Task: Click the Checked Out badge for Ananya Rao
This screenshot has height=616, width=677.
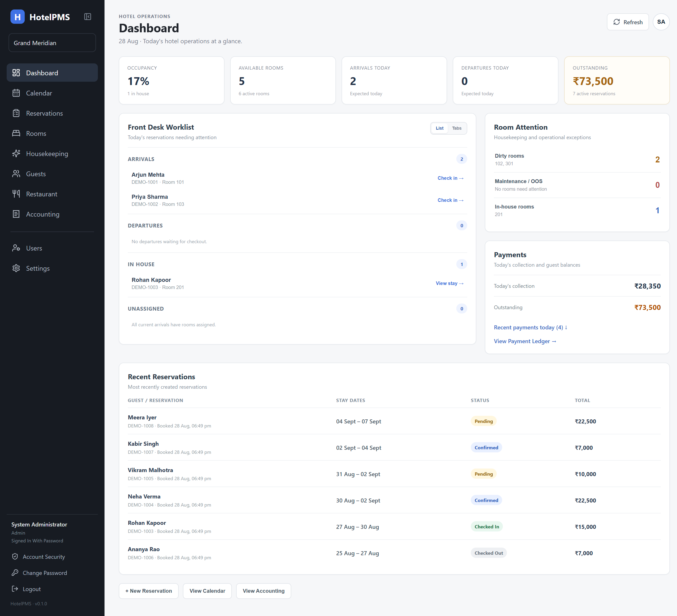Action: tap(488, 553)
